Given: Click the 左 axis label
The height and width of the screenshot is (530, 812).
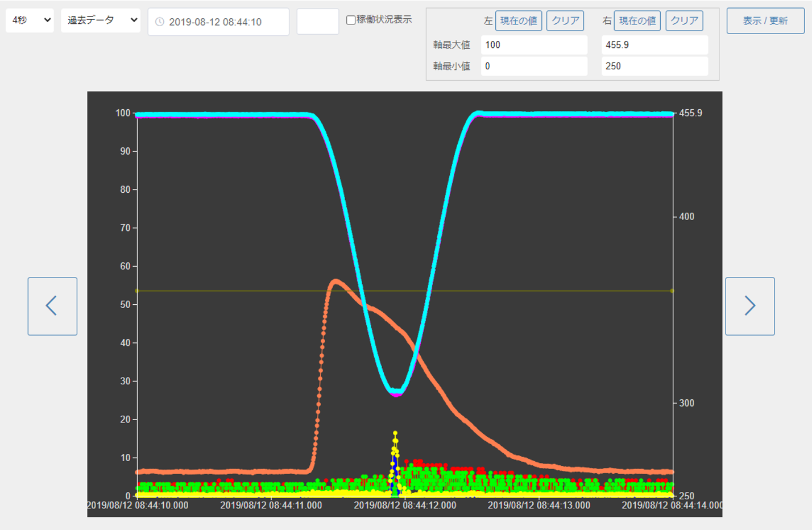Looking at the screenshot, I should [488, 21].
